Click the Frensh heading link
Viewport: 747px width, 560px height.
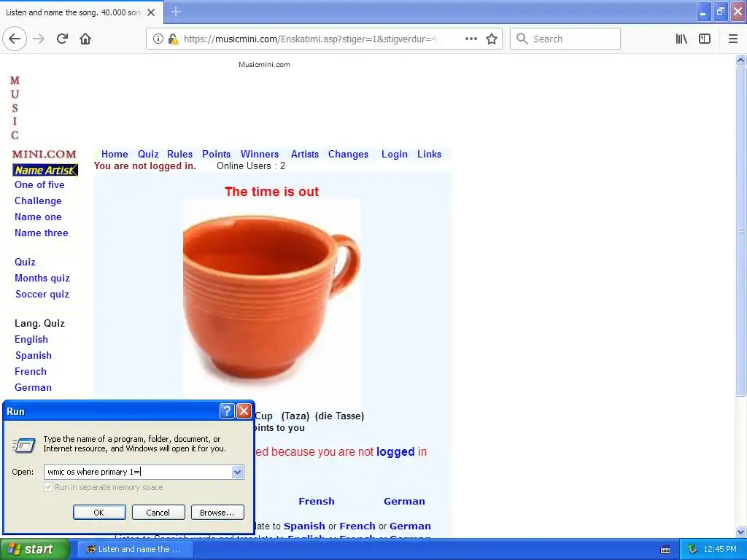pyautogui.click(x=317, y=502)
